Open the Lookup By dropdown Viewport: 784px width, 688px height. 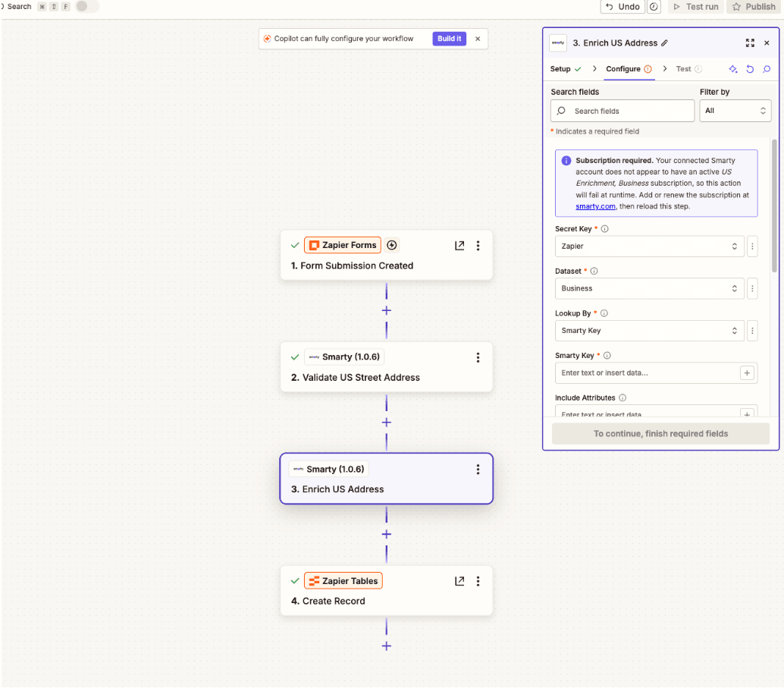click(x=650, y=331)
